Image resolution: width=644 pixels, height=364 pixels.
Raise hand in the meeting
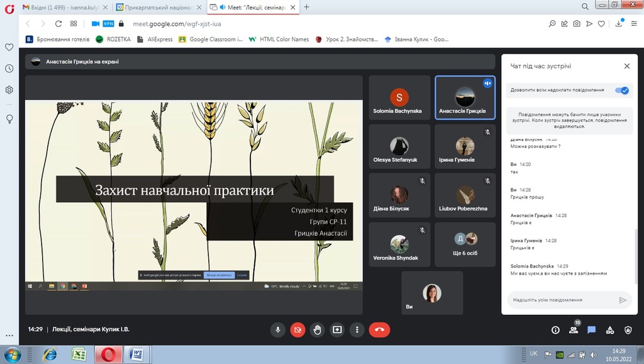point(318,329)
